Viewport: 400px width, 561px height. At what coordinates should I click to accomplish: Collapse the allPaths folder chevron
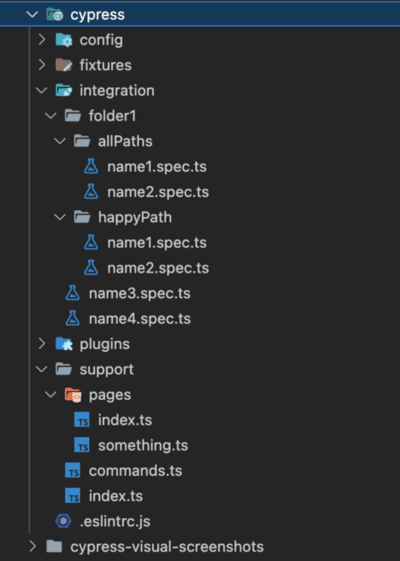point(60,141)
